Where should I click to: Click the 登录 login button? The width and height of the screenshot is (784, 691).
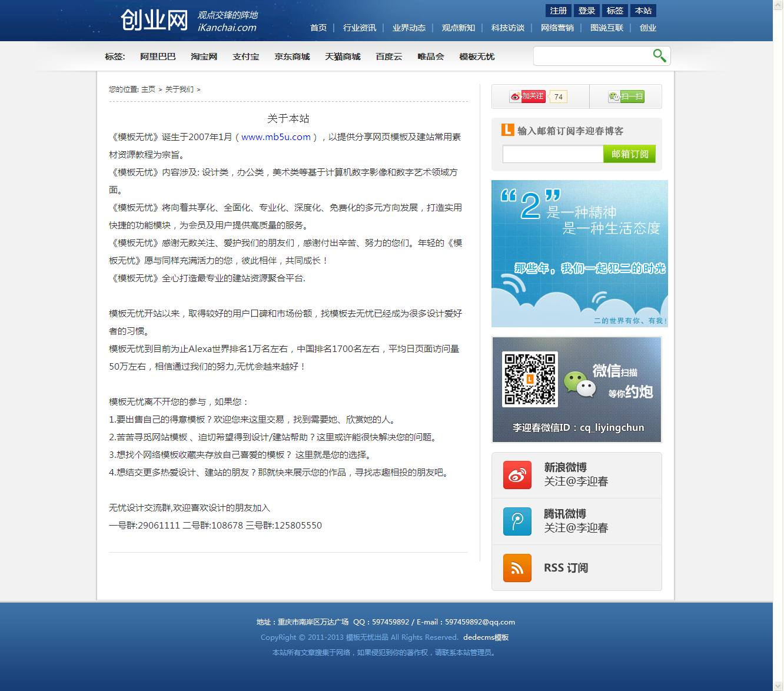click(586, 11)
